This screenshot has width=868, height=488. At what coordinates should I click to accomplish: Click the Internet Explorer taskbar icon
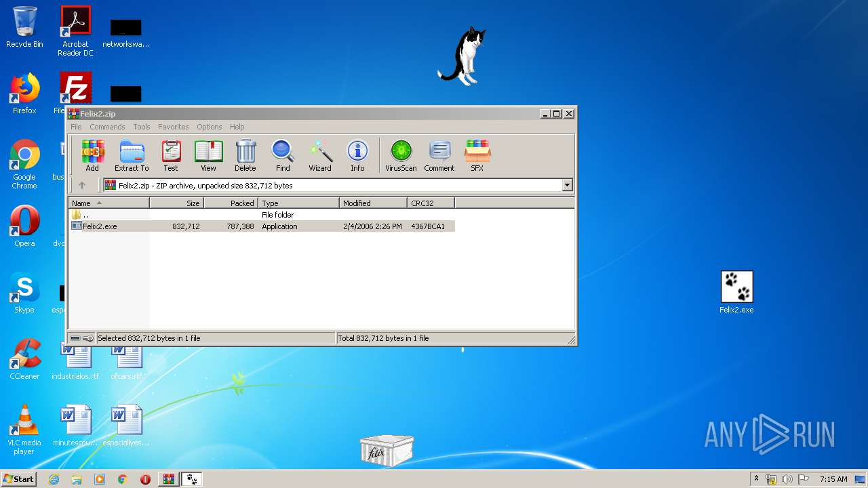[54, 479]
